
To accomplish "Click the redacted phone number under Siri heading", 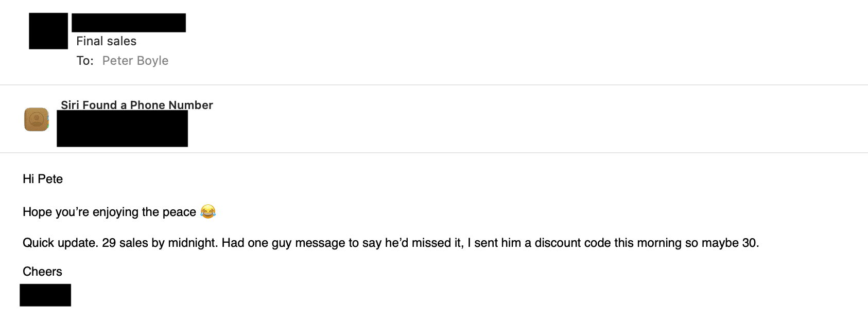I will click(122, 129).
